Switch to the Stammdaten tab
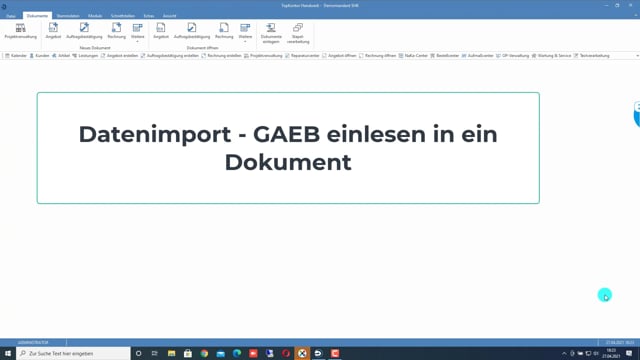The image size is (640, 360). (68, 16)
